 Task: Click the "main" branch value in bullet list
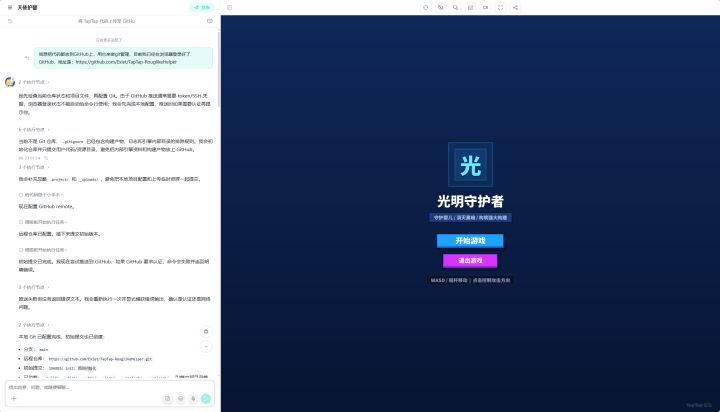coord(43,350)
